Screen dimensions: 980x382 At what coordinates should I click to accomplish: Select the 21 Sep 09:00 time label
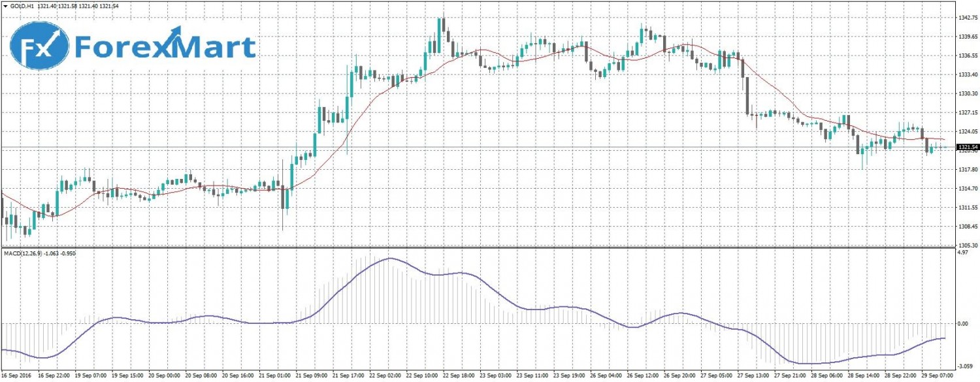(x=312, y=376)
